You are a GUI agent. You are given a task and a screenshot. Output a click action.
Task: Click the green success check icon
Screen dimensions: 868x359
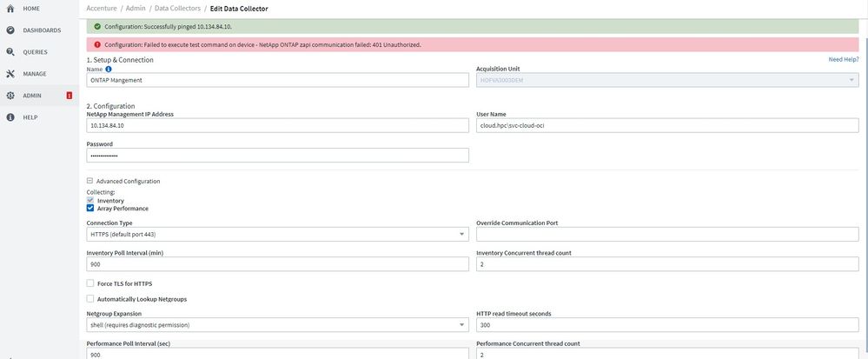pyautogui.click(x=97, y=27)
